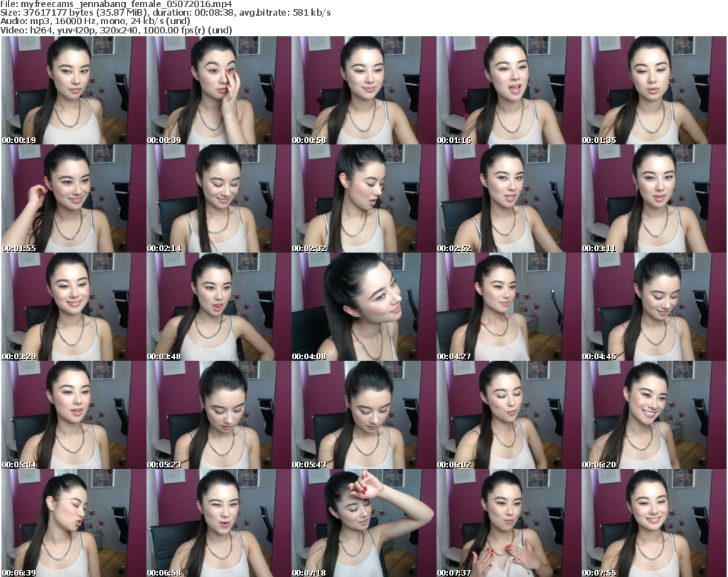
Task: Click the 'Video: h264, yuv420p' header line
Action: [116, 30]
